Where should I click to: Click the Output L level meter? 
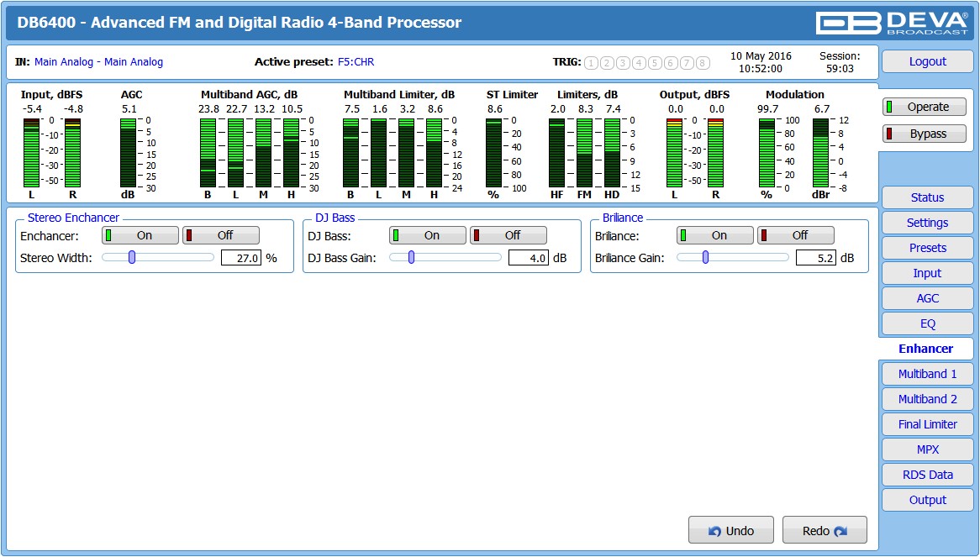click(x=674, y=153)
